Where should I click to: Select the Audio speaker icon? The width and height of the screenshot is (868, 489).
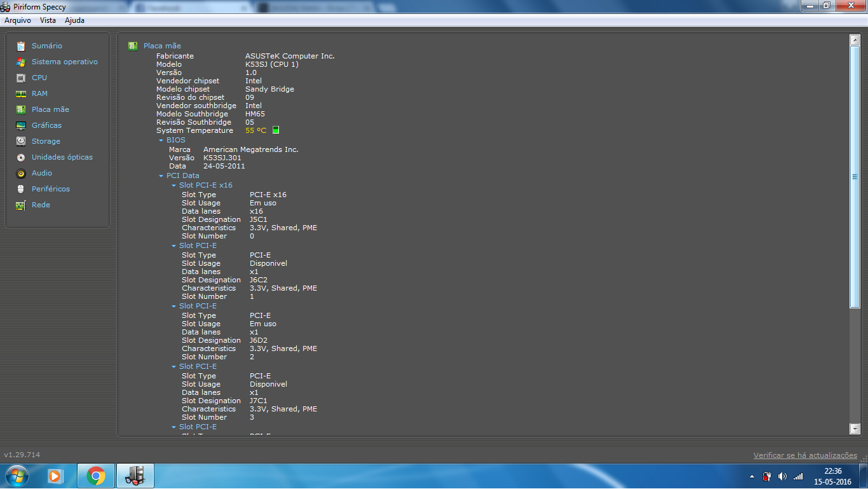pyautogui.click(x=21, y=173)
